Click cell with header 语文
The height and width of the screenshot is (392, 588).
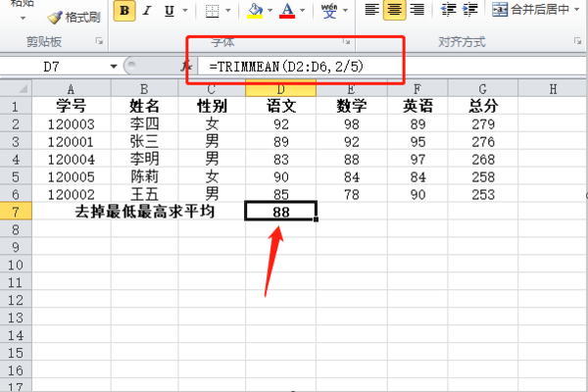tap(281, 106)
